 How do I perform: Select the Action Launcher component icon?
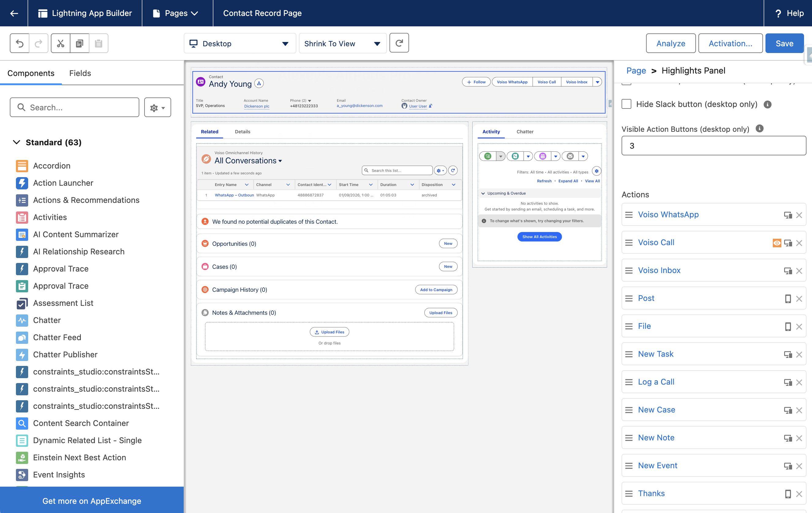click(x=22, y=183)
